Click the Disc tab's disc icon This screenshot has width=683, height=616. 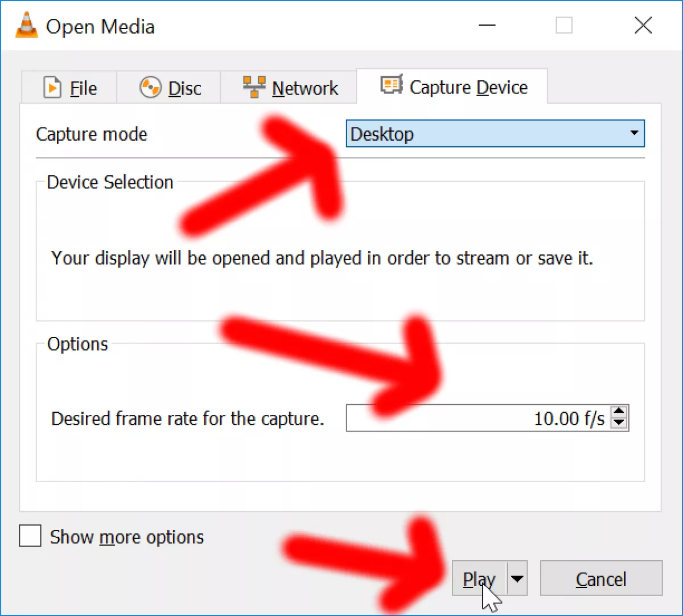[x=150, y=88]
